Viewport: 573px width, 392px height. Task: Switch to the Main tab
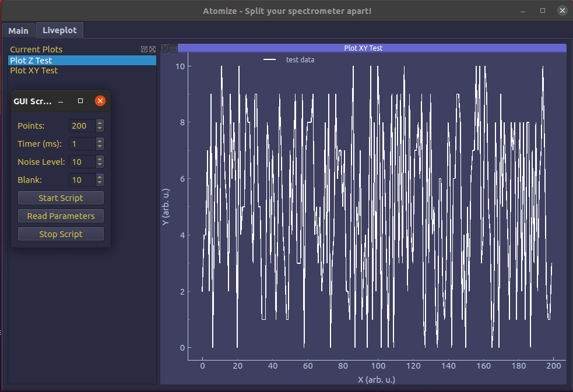tap(18, 31)
